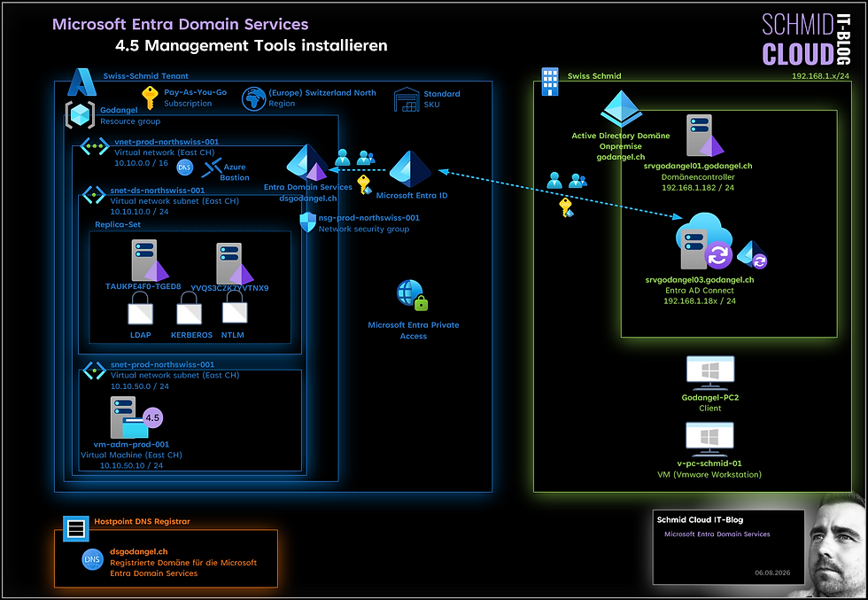Image resolution: width=868 pixels, height=600 pixels.
Task: Click the Entra AD Connect label
Action: tap(699, 291)
